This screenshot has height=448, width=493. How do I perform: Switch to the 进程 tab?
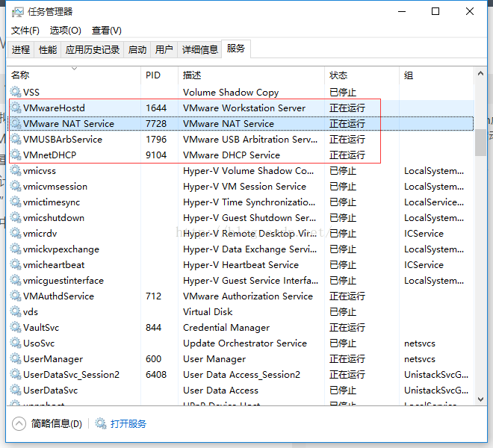(x=21, y=50)
